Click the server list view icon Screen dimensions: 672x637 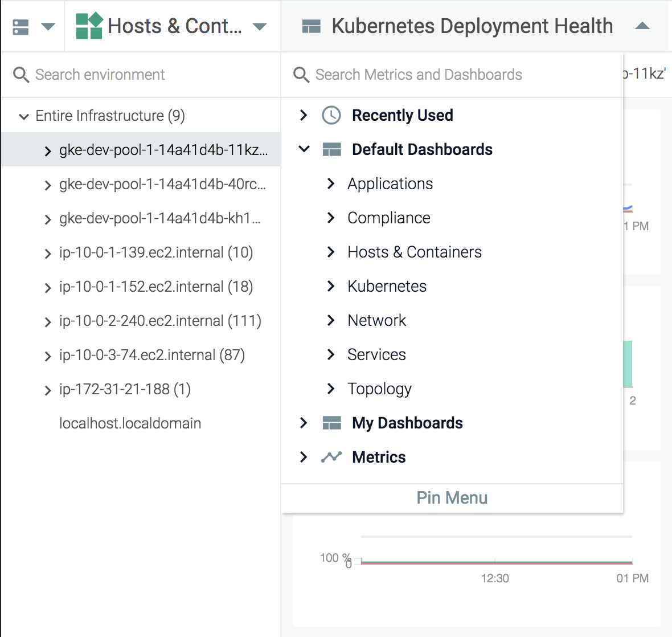pos(21,27)
